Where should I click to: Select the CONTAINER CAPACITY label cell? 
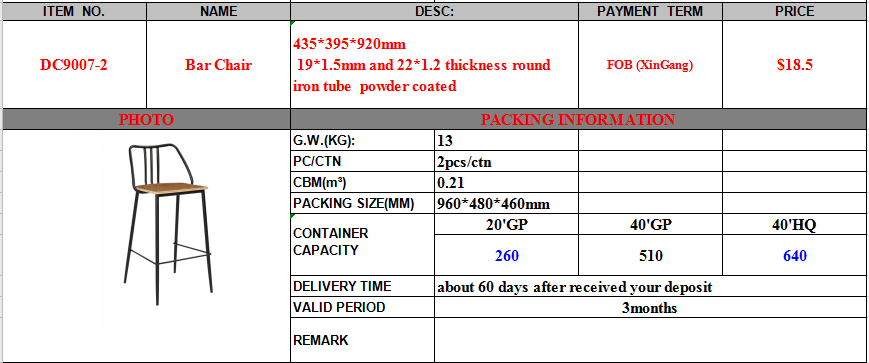click(362, 244)
